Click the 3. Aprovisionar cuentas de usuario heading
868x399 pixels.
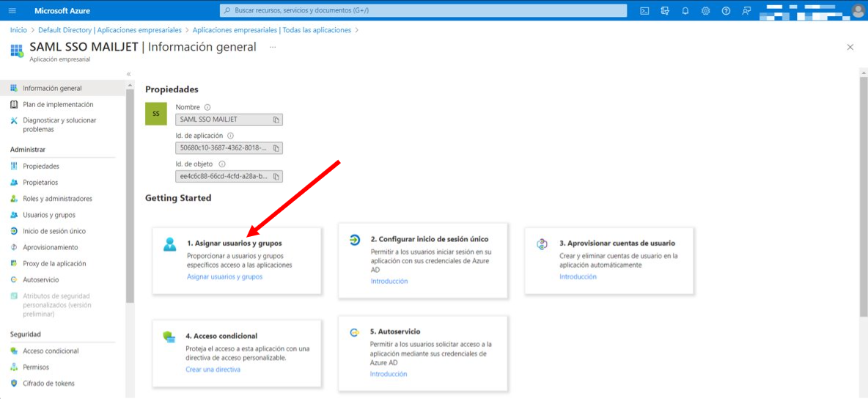(617, 243)
